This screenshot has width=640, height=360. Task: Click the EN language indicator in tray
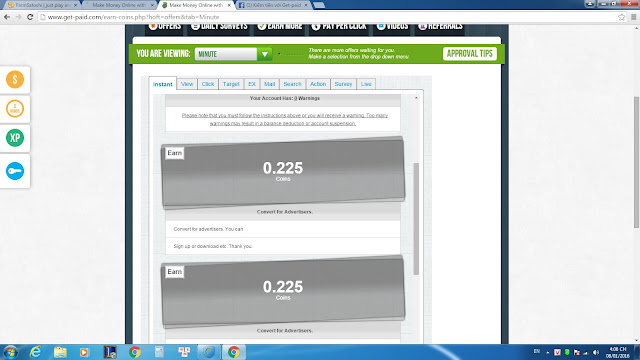coord(536,351)
